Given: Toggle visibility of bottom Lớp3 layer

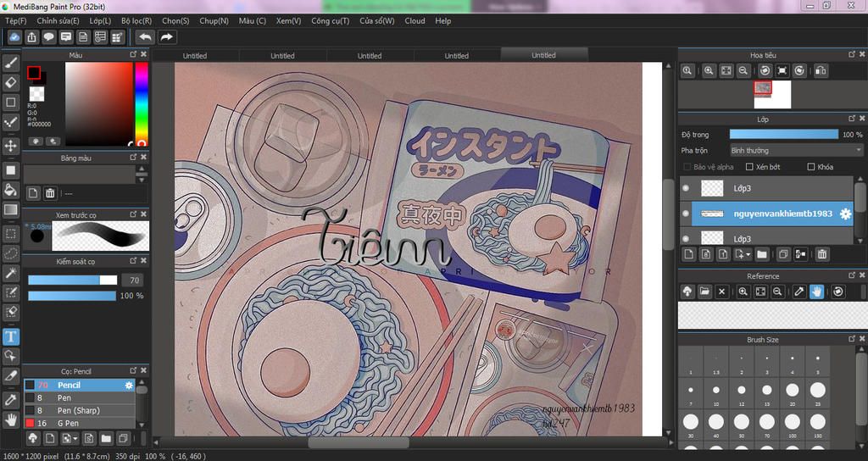Looking at the screenshot, I should 686,238.
